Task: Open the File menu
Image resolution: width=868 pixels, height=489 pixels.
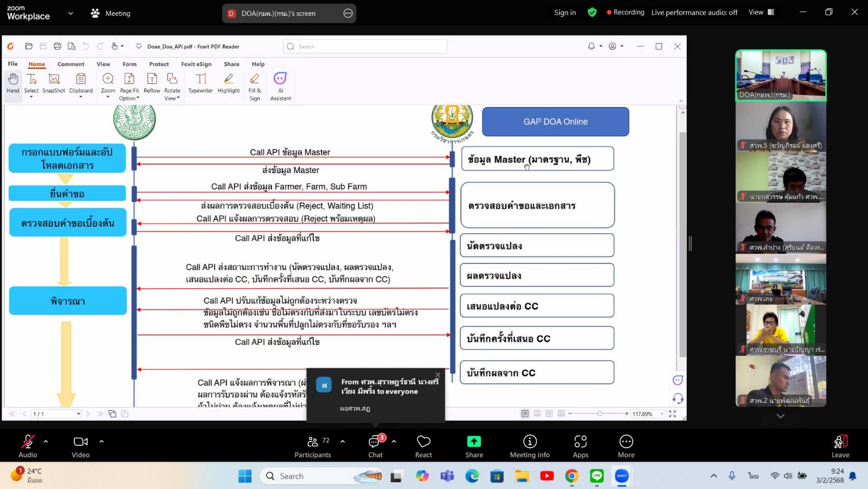Action: (x=13, y=64)
